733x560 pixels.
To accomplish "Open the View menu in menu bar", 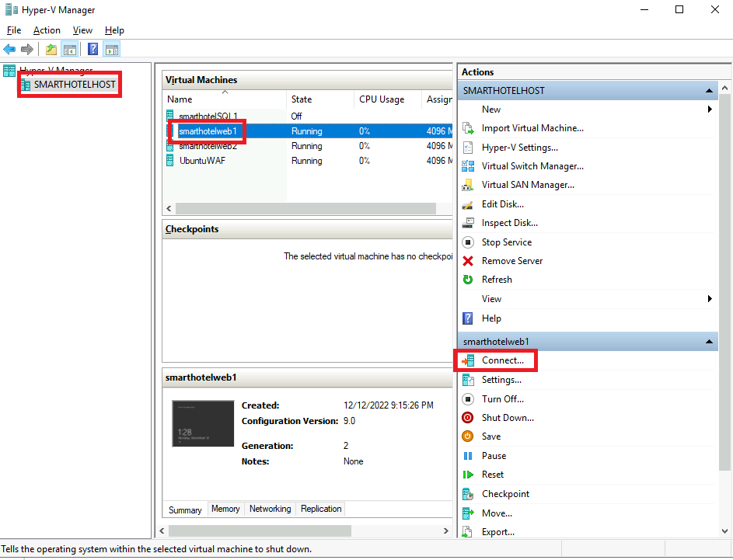I will pos(82,30).
